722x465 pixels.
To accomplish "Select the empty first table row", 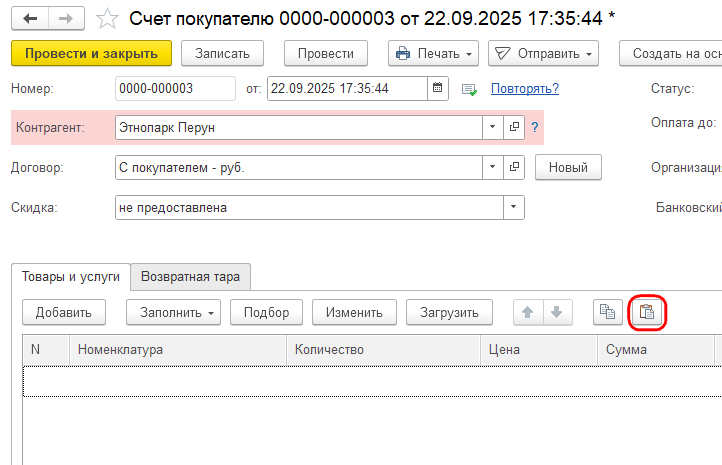I will click(373, 381).
